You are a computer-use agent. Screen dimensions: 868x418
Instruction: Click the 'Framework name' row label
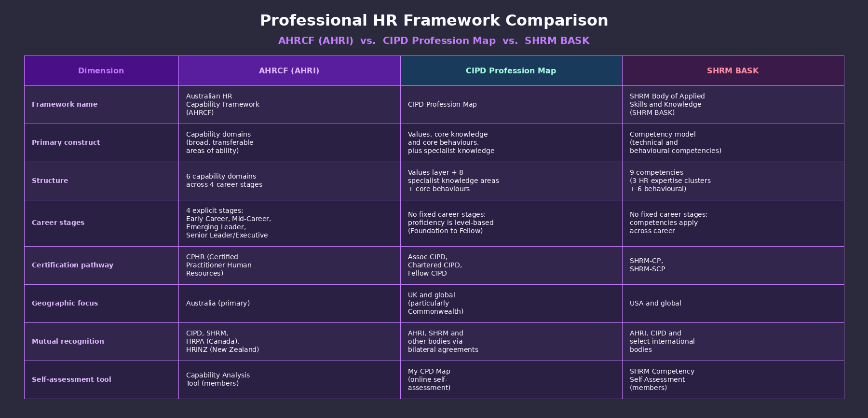65,104
